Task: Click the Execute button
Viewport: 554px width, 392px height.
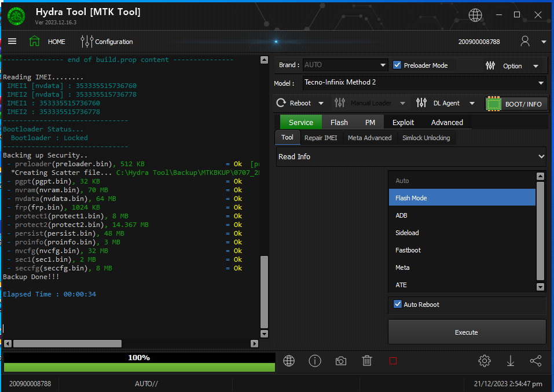Action: point(467,332)
